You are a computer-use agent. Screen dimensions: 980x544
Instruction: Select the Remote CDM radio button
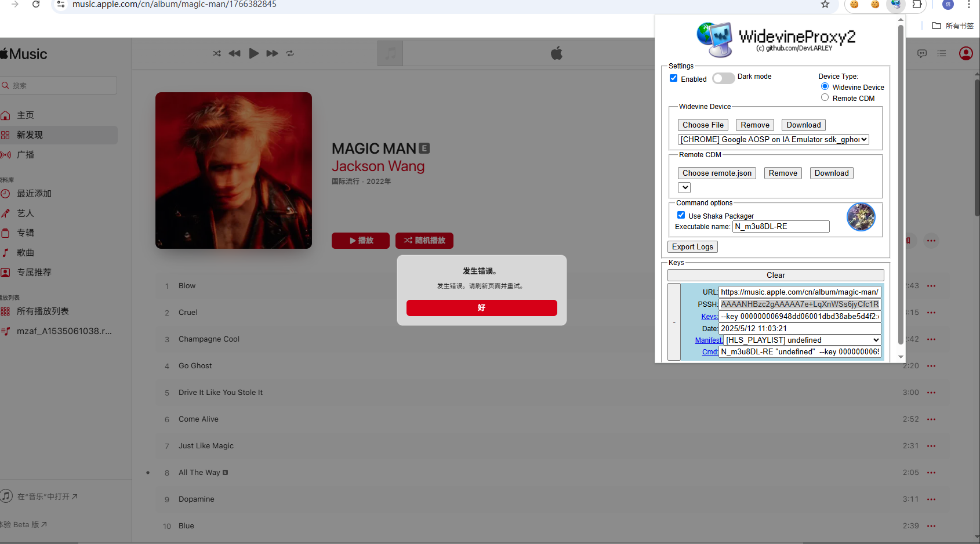pos(825,97)
